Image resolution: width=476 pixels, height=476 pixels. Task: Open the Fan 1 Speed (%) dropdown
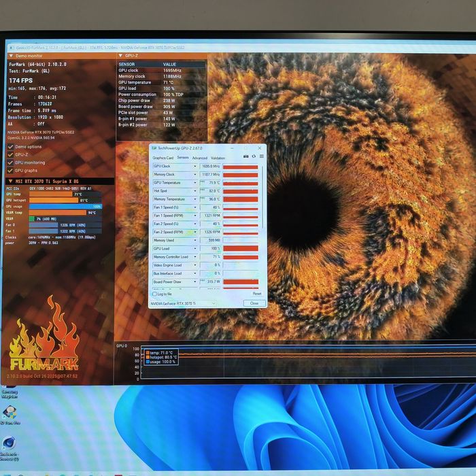[x=195, y=207]
